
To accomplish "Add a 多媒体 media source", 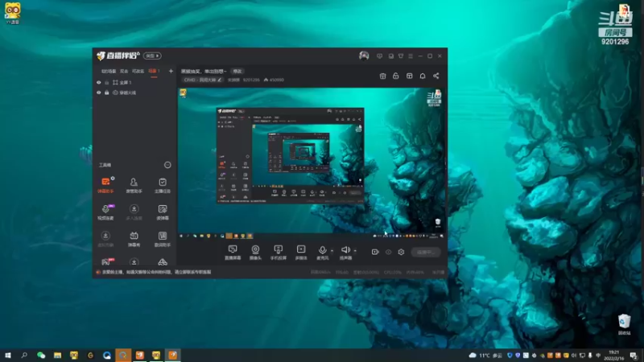I will tap(301, 252).
